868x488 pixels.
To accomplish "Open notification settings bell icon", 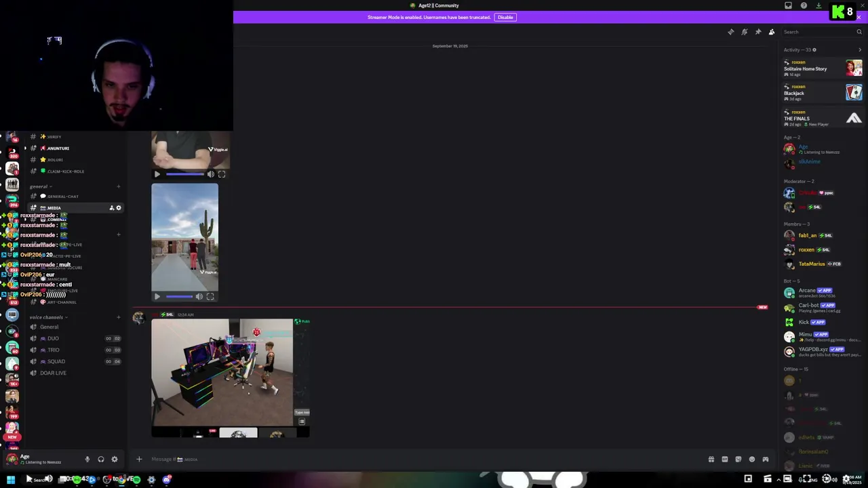I will click(x=744, y=32).
